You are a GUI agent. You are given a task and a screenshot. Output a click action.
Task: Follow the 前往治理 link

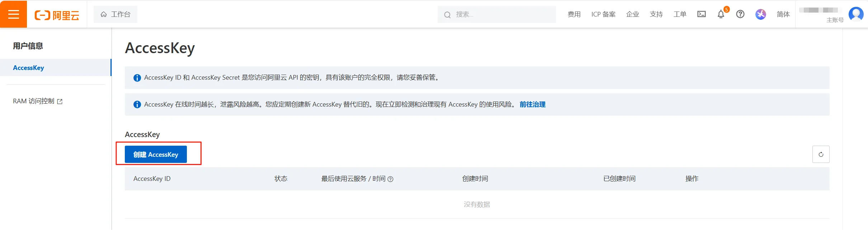point(533,104)
